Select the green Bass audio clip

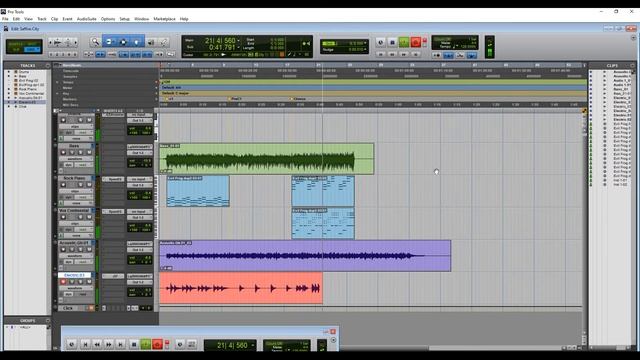point(266,159)
